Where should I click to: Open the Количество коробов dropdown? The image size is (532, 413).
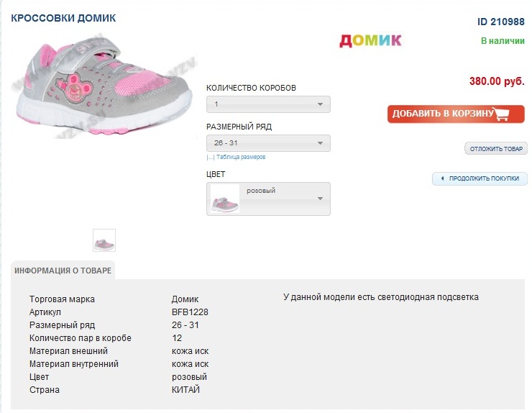click(268, 104)
